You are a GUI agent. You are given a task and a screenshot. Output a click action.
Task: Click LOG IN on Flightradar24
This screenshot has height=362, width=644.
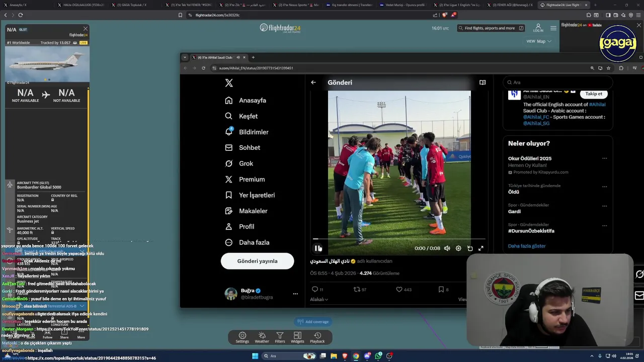(x=538, y=28)
